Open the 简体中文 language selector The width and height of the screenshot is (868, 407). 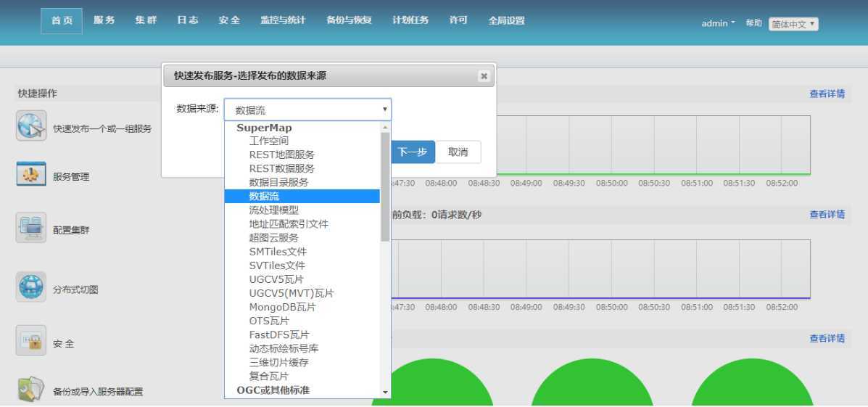[793, 24]
